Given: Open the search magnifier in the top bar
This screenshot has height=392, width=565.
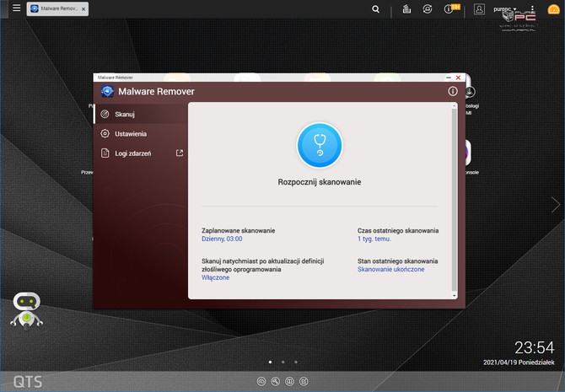Looking at the screenshot, I should [375, 9].
